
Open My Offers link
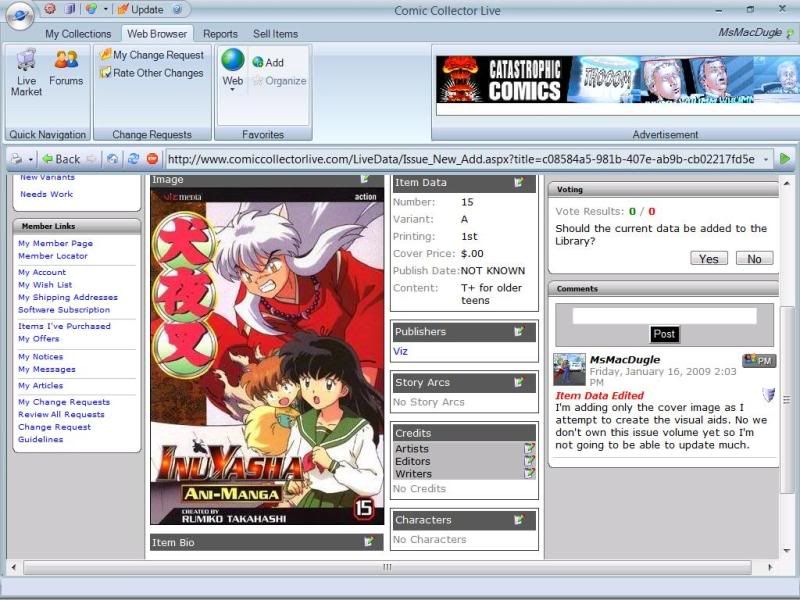pos(39,338)
